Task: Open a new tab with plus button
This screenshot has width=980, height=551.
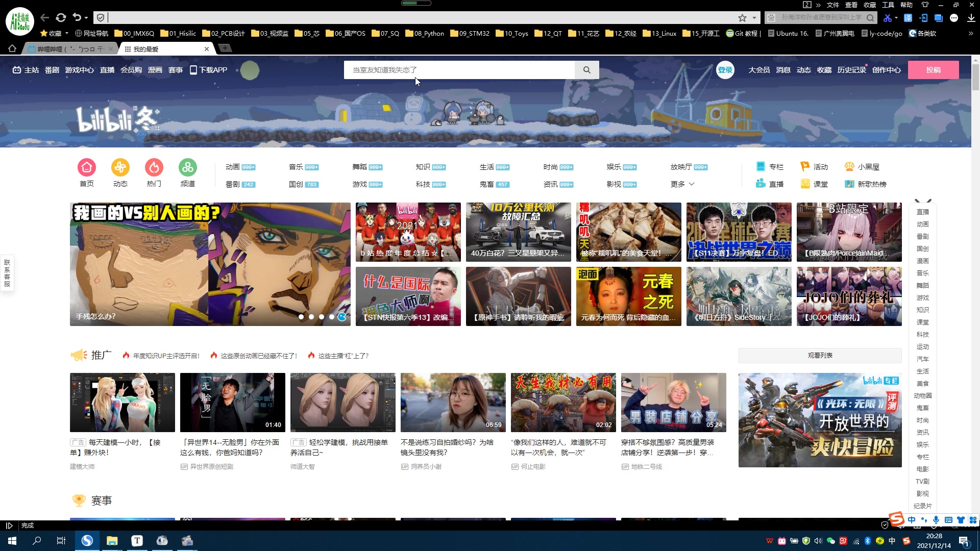Action: click(225, 48)
